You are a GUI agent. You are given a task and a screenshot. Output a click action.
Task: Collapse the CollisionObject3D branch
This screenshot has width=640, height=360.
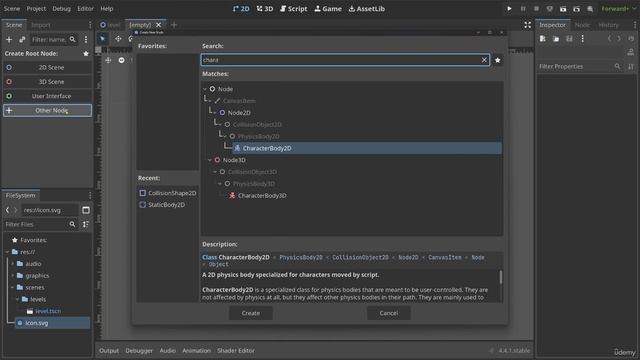point(215,172)
